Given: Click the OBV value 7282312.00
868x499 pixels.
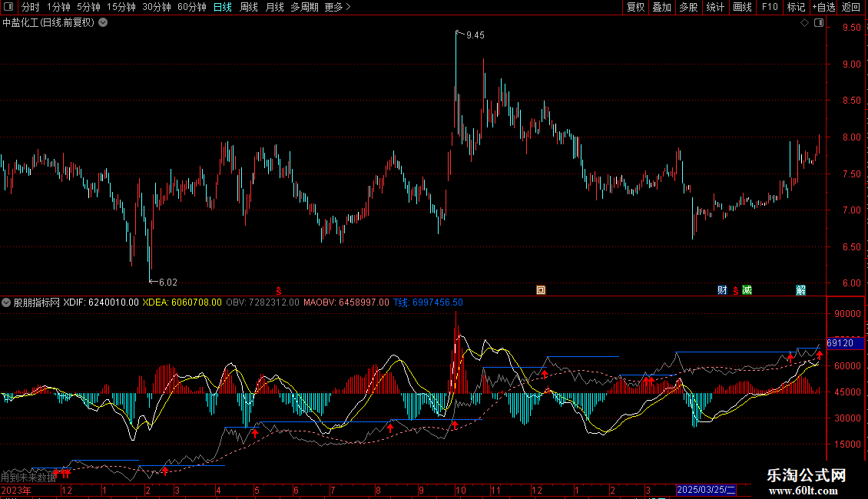Looking at the screenshot, I should point(273,302).
